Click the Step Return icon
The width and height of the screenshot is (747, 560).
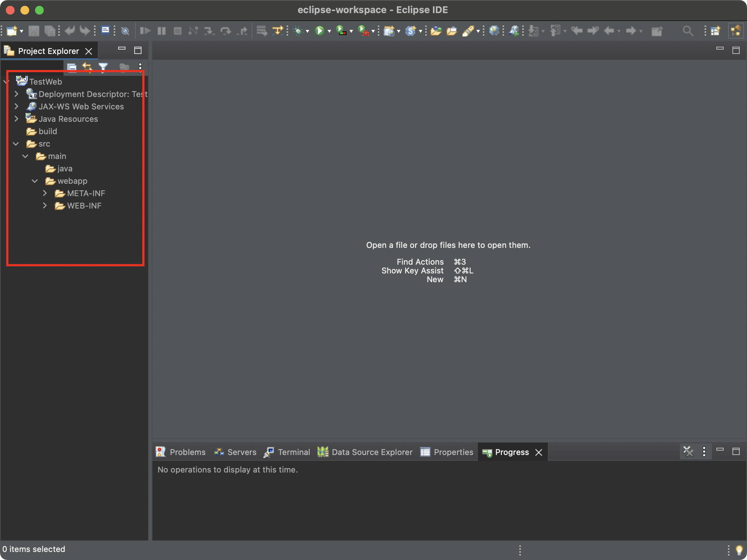pyautogui.click(x=242, y=31)
